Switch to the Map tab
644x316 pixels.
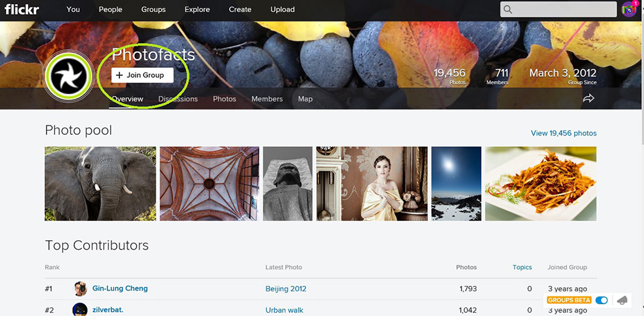point(305,99)
